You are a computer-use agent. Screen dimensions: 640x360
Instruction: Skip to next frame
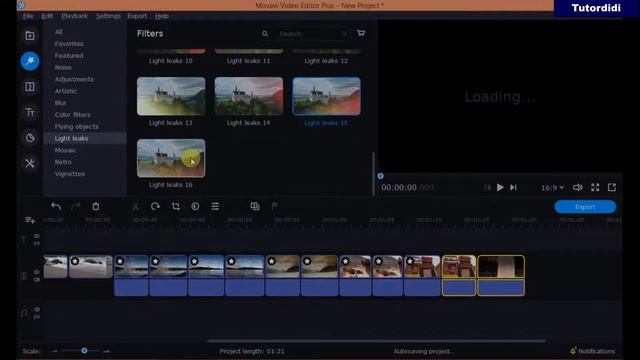pyautogui.click(x=513, y=187)
